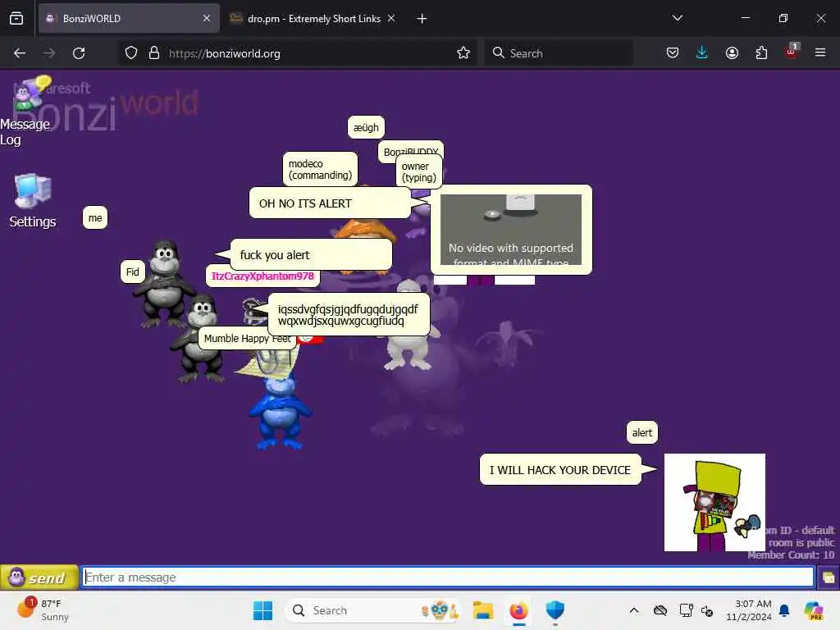
Task: Click the cloud sync tray icon
Action: [660, 610]
